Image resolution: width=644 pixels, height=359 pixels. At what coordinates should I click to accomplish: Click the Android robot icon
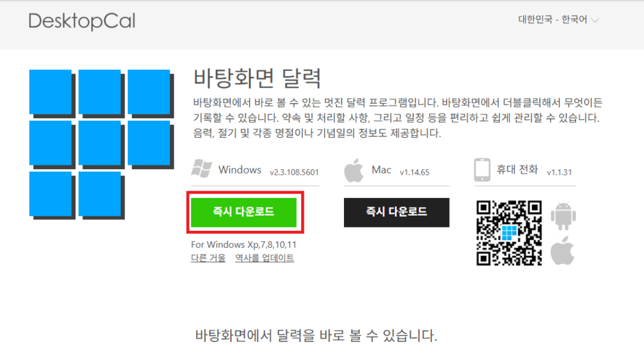coord(563,217)
